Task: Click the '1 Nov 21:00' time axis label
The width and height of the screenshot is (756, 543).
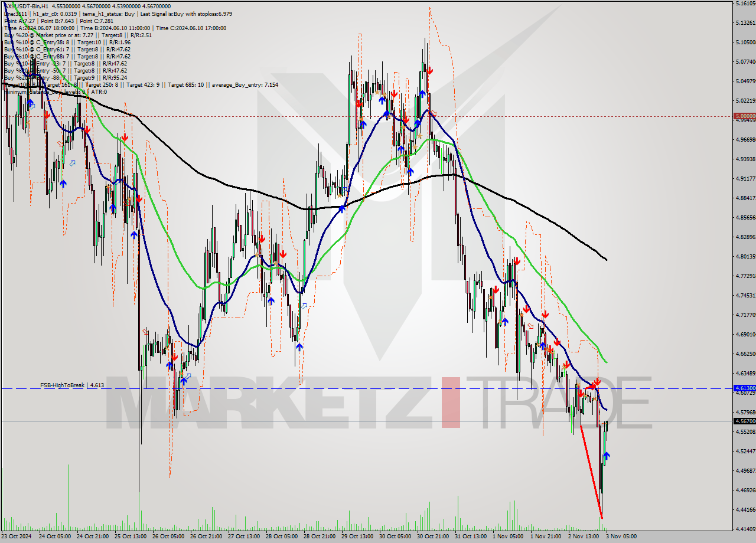Action: (546, 537)
